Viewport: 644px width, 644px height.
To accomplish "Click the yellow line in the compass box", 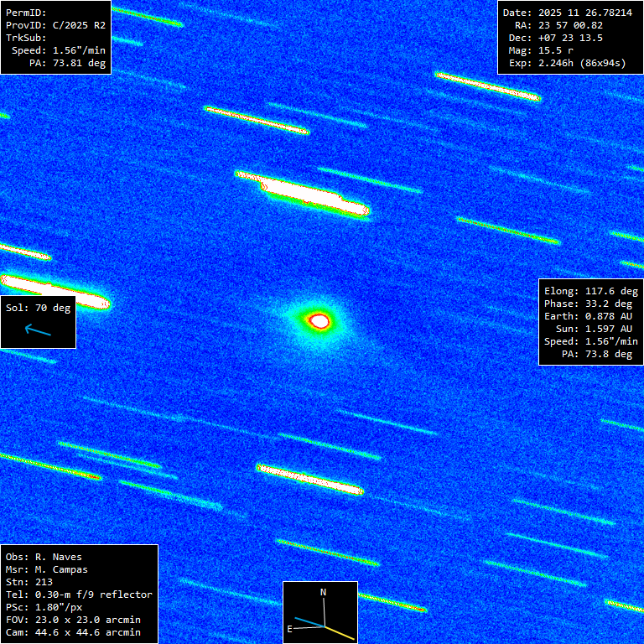I will point(338,631).
